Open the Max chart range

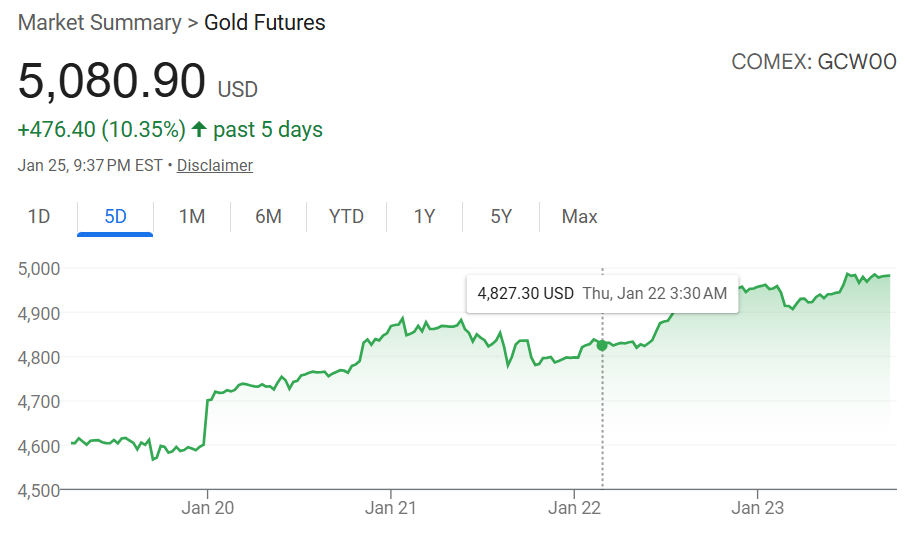580,216
